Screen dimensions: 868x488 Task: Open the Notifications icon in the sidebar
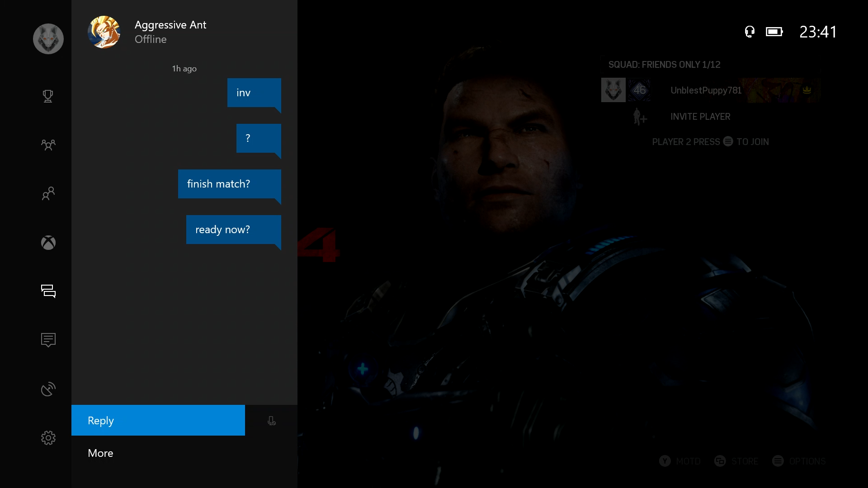tap(48, 340)
